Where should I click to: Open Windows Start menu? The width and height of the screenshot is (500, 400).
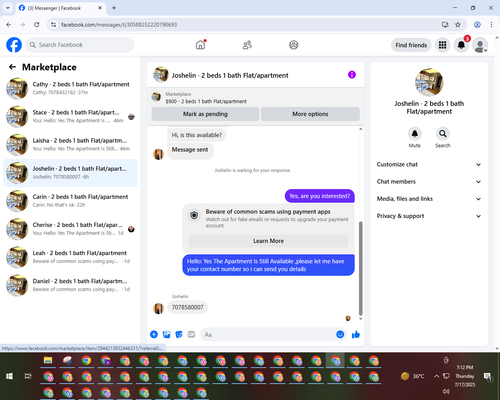[9, 376]
